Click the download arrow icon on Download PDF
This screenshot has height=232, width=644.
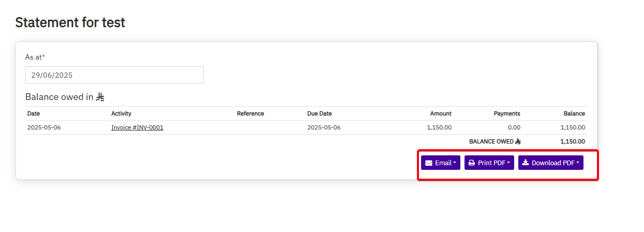pyautogui.click(x=526, y=163)
